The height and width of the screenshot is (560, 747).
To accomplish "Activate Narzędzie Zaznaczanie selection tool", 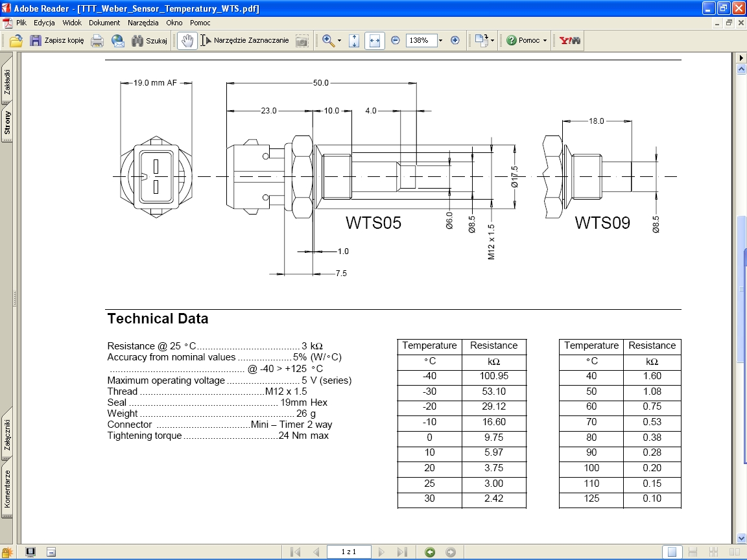I will click(x=245, y=40).
